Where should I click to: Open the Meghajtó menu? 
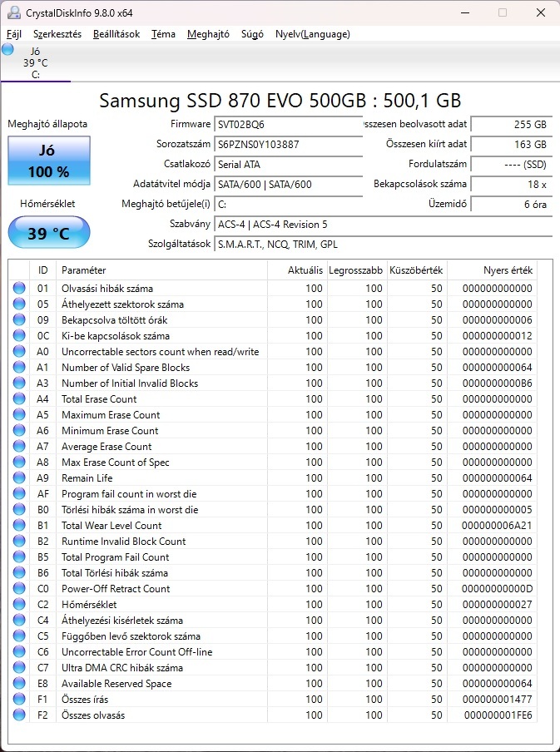point(208,34)
